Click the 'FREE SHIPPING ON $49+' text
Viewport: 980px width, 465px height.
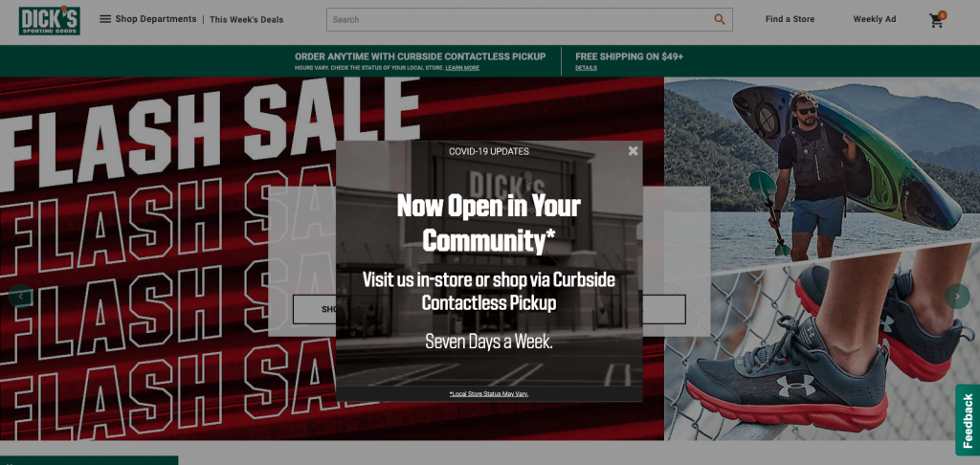point(630,56)
